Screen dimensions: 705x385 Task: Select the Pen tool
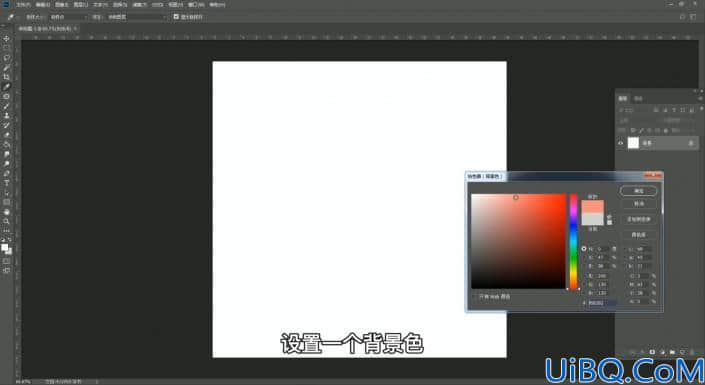click(6, 174)
